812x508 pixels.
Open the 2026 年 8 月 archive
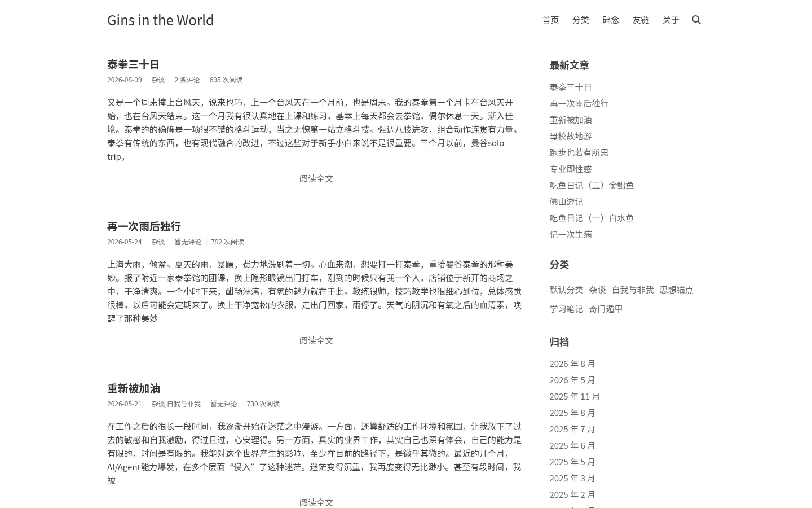tap(572, 364)
